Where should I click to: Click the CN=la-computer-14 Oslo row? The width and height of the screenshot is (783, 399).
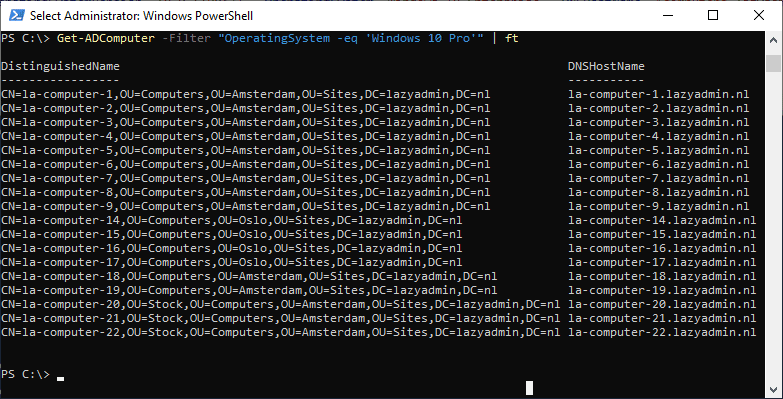pyautogui.click(x=232, y=220)
